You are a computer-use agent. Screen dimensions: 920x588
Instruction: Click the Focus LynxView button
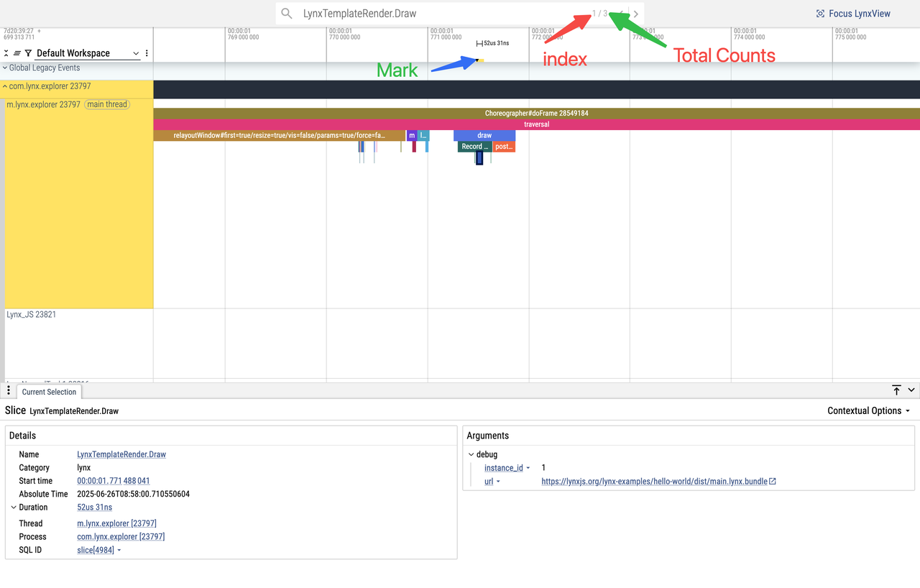pos(853,14)
